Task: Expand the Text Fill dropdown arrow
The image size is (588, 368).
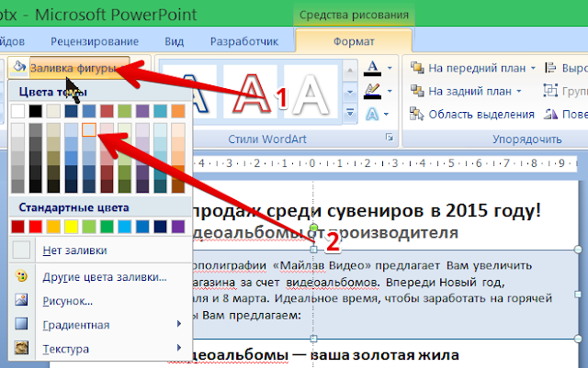Action: tap(390, 68)
